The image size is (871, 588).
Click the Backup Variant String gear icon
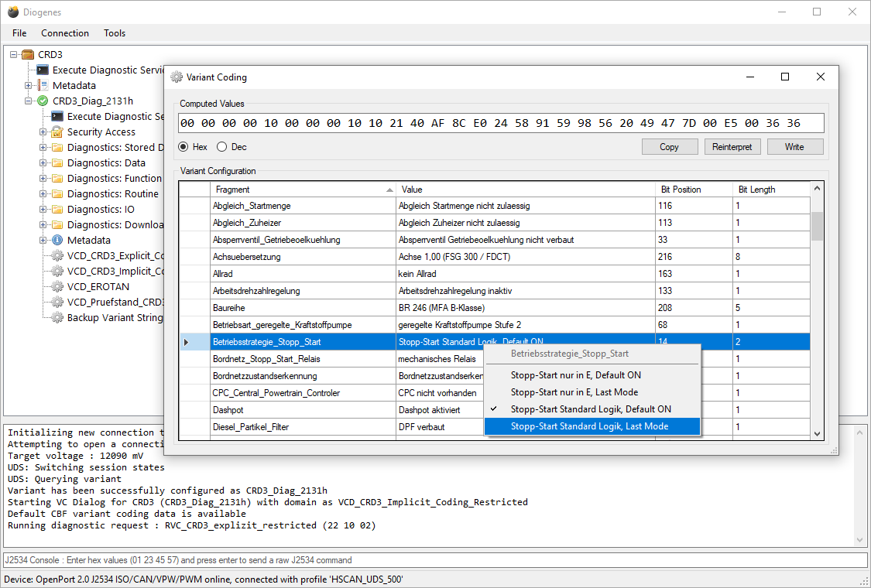tap(57, 318)
